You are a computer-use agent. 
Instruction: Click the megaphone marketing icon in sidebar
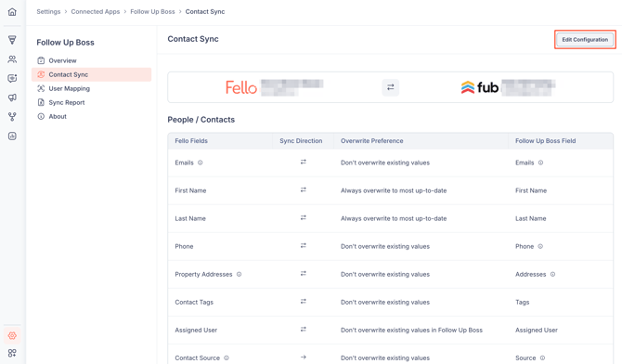point(12,97)
